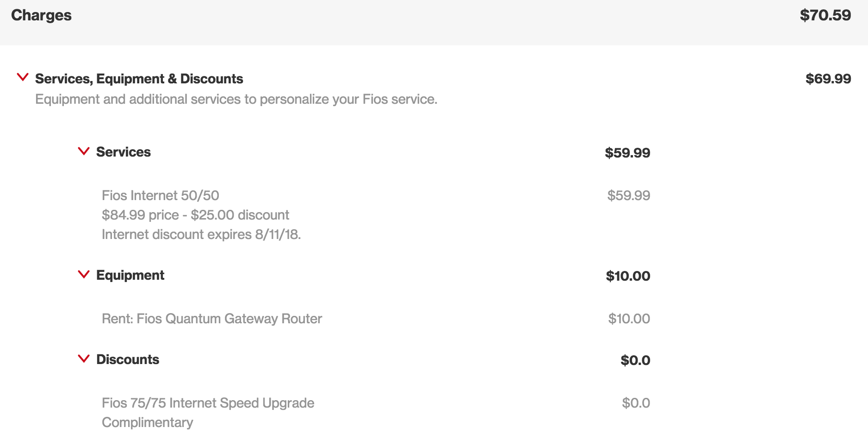This screenshot has height=440, width=868.
Task: Click the bold $10.00 Equipment subtotal
Action: click(x=628, y=276)
